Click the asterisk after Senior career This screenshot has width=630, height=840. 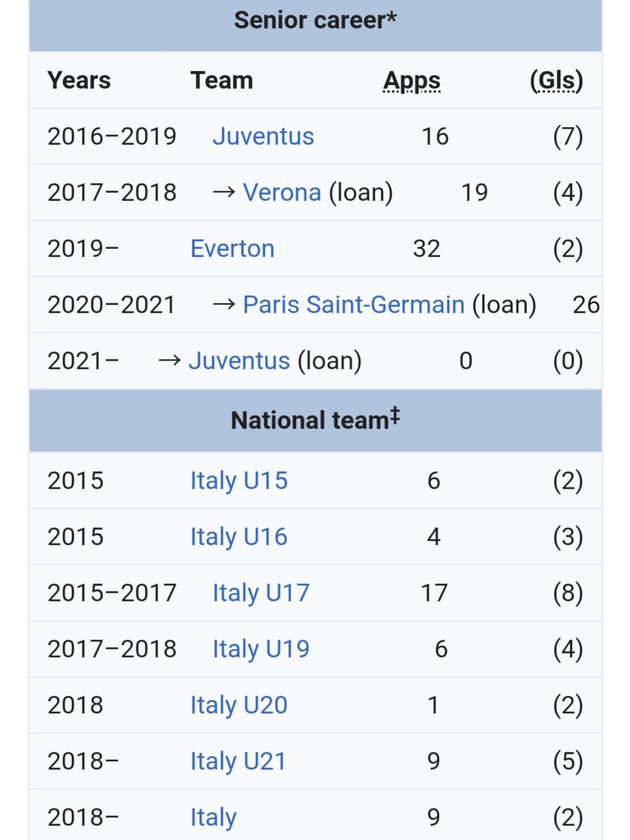click(391, 16)
